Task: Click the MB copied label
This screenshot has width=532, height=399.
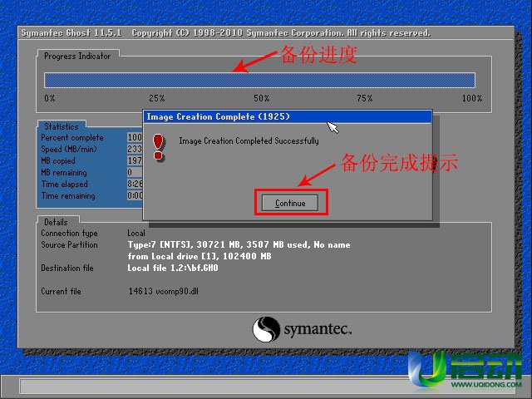Action: point(58,160)
